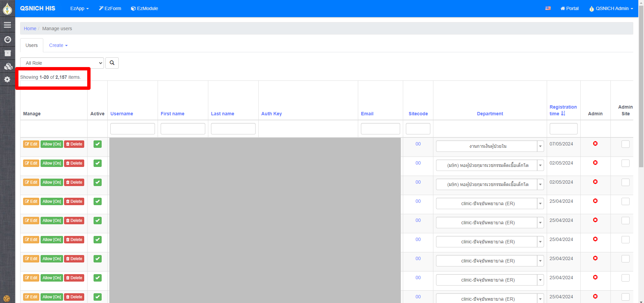
Task: Open the Create tab dropdown
Action: tap(58, 45)
